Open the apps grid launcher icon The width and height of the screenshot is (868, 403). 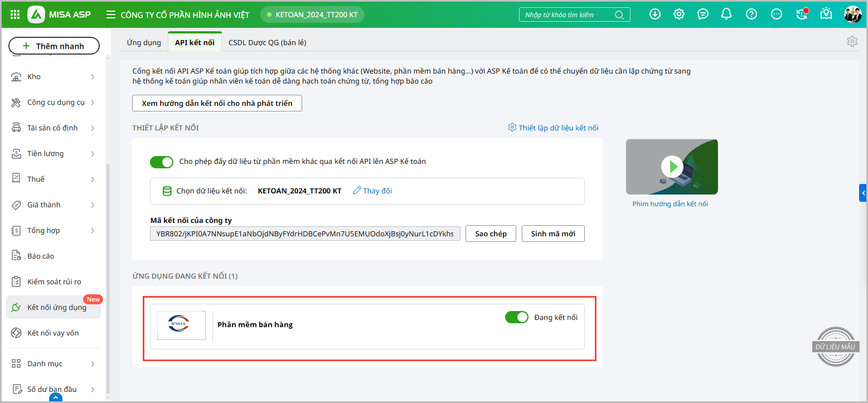pos(15,14)
